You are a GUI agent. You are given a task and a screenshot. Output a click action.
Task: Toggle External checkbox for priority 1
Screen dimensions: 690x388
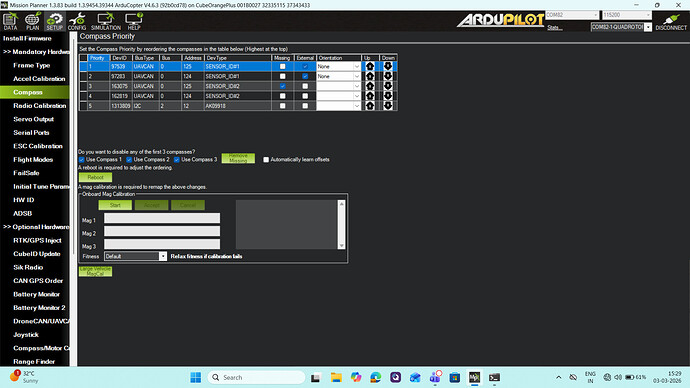click(x=305, y=66)
